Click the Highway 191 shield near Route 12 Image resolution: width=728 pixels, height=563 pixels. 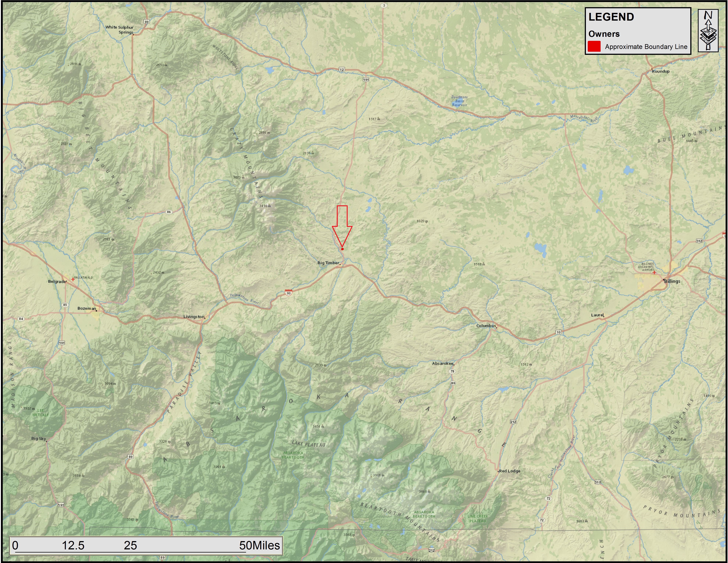click(366, 79)
